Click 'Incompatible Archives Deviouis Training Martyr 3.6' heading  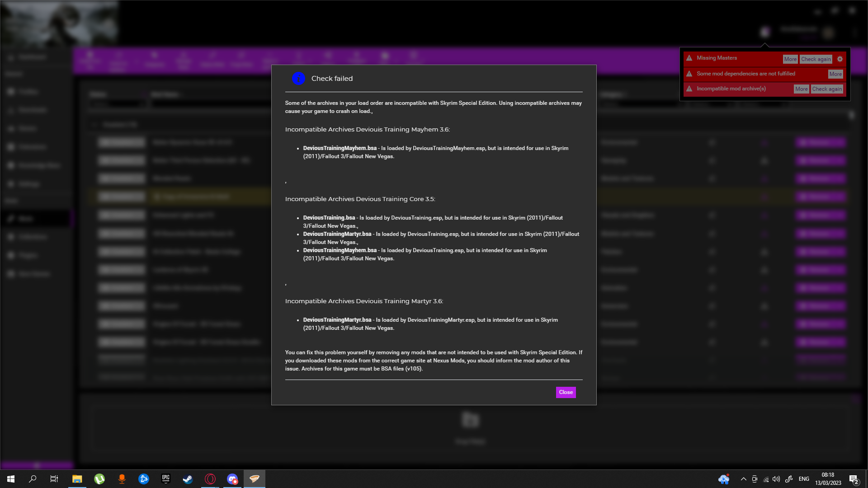coord(364,301)
